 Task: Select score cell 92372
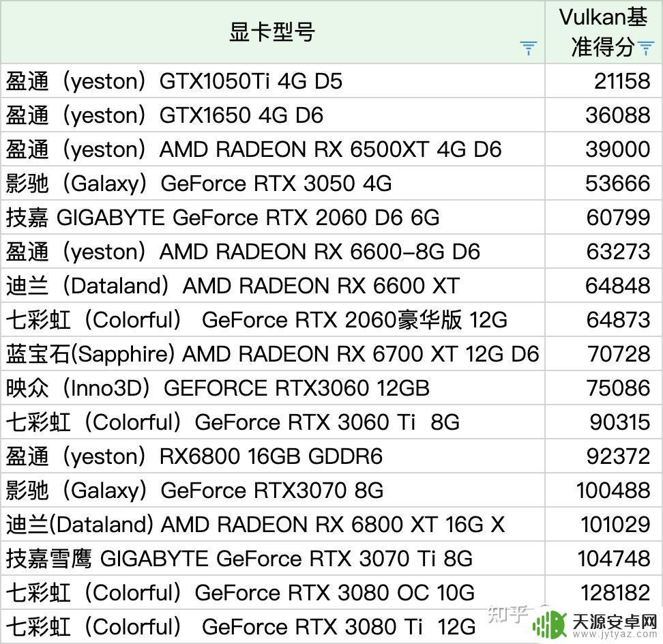[604, 456]
